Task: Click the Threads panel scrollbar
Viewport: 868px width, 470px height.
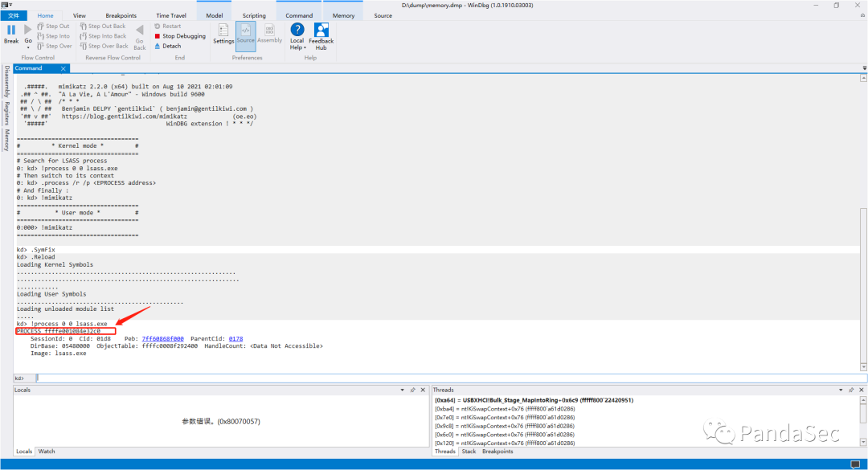Action: (x=863, y=421)
